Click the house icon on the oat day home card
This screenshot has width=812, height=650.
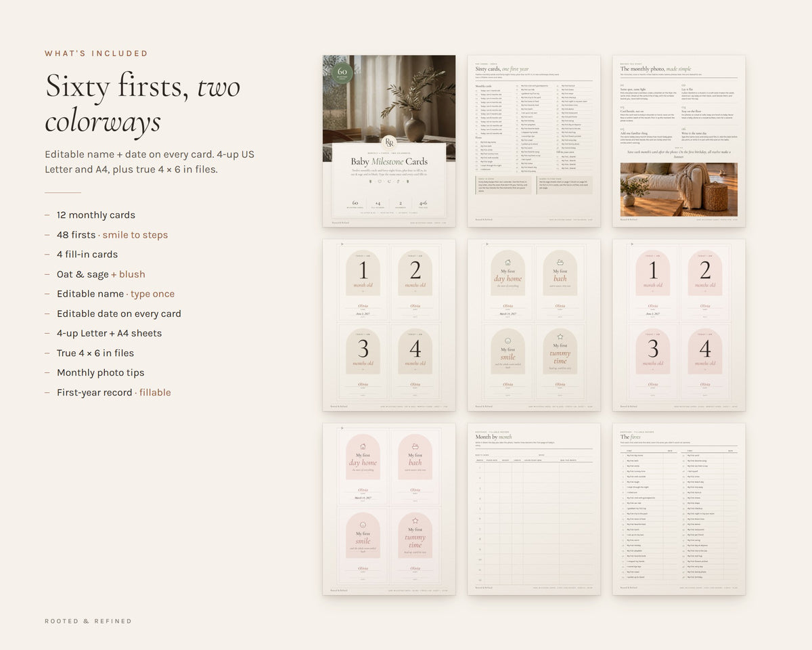tap(508, 263)
